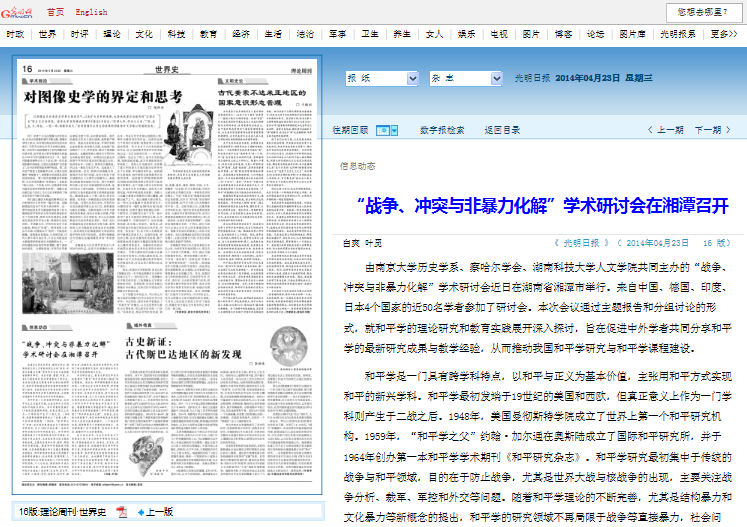747x527 pixels.
Task: Go to 首页 home link
Action: 55,12
